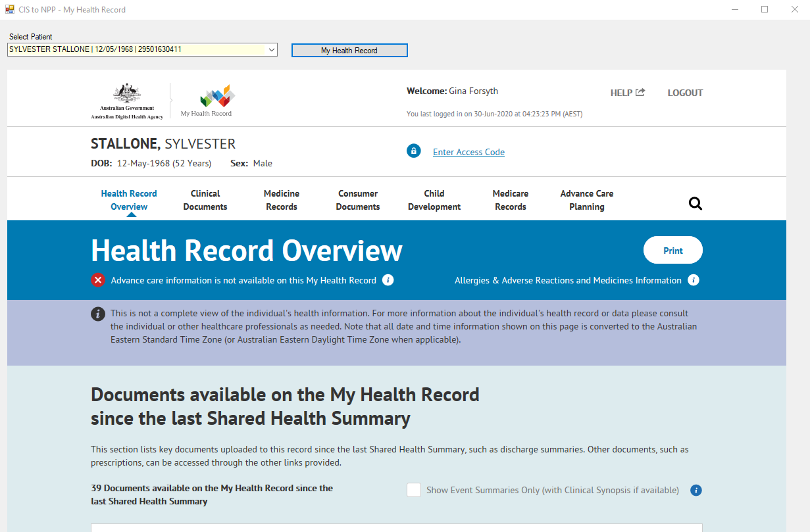This screenshot has width=810, height=532.
Task: Open the HELP external link
Action: (x=627, y=93)
